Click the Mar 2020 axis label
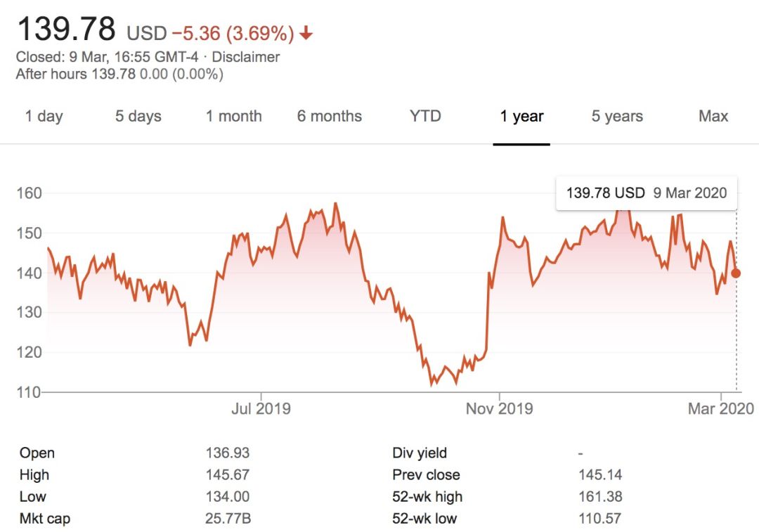759x532 pixels. tap(721, 408)
